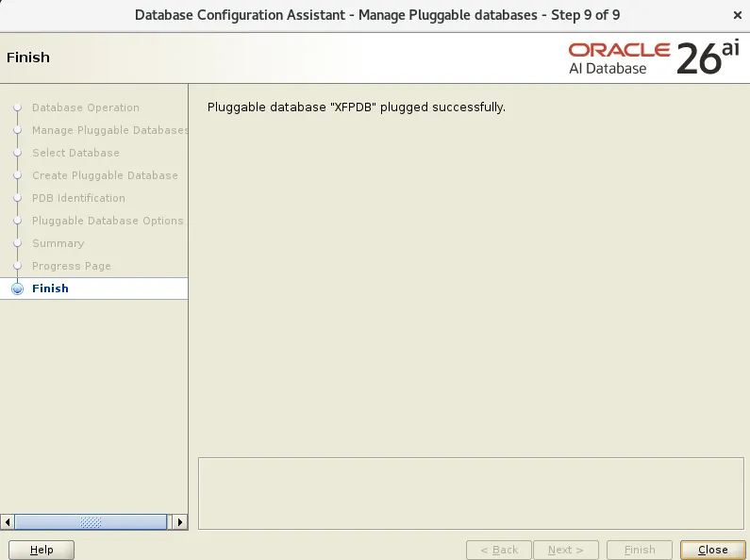Click the Oracle AI Database 26ai logo
This screenshot has height=560, width=750.
click(654, 58)
